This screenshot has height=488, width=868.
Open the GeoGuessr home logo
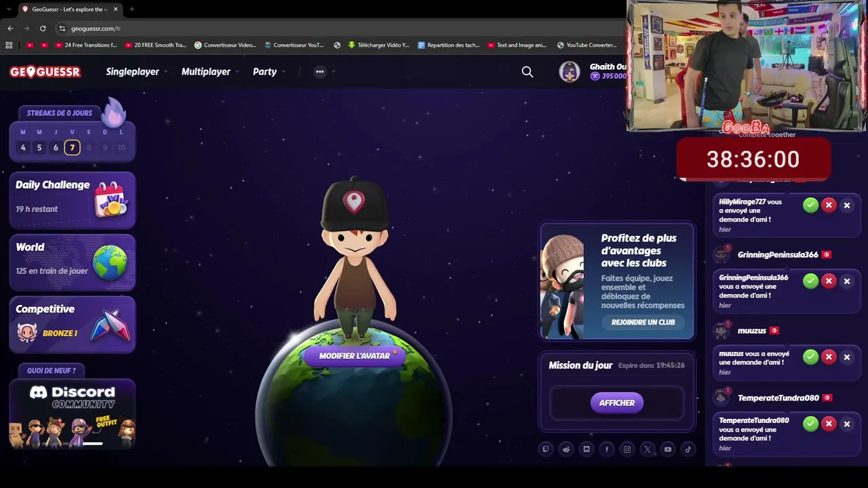[45, 72]
